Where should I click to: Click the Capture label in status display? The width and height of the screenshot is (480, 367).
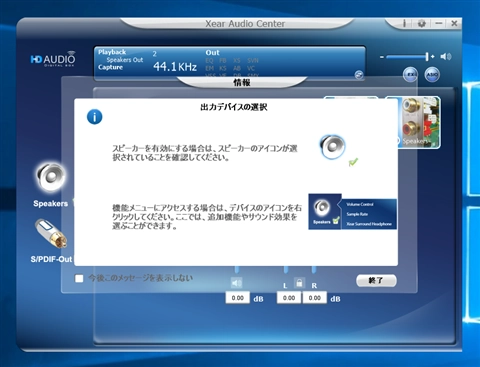110,67
